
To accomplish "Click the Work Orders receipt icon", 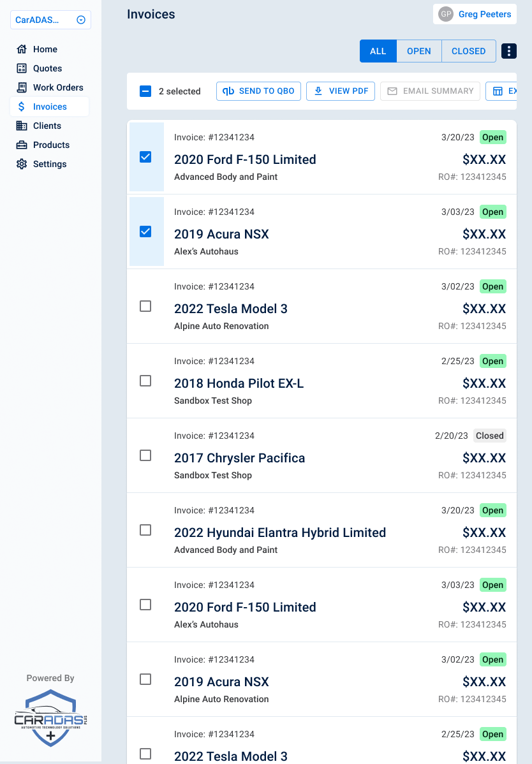I will (22, 87).
